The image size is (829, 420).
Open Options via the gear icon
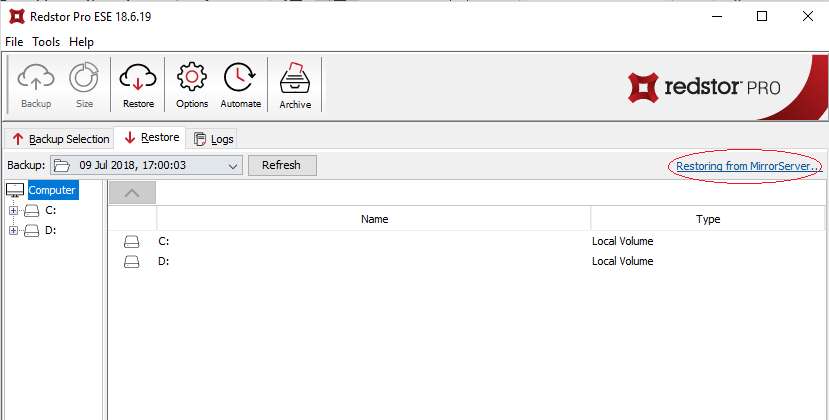click(192, 78)
